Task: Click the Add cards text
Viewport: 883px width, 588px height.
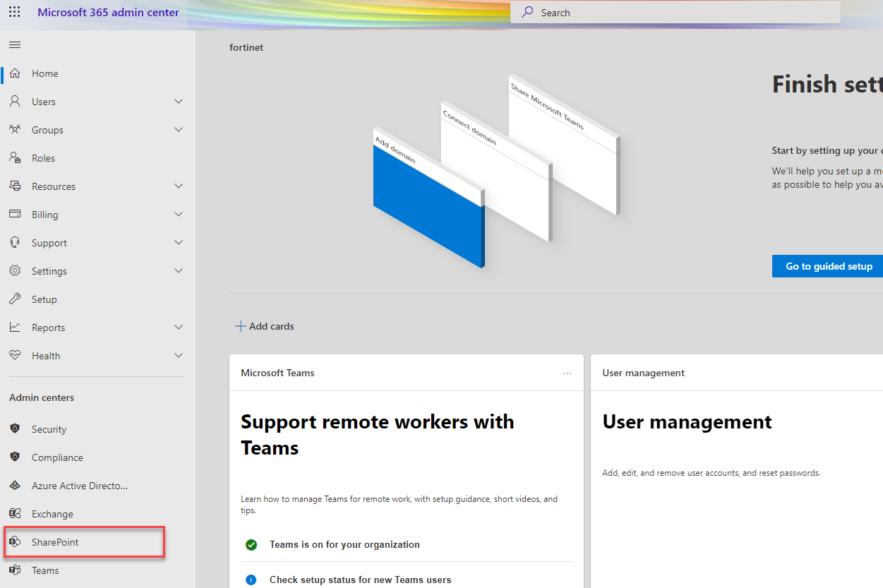Action: tap(272, 326)
